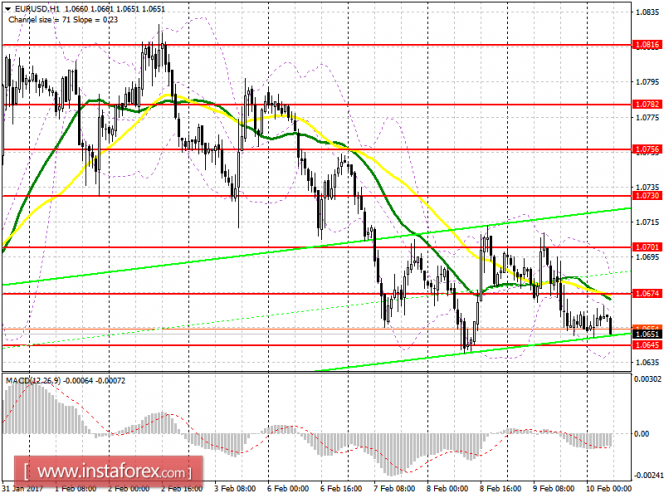Select the 1.0701 red level label
Screen dimensions: 664x498
click(x=646, y=247)
